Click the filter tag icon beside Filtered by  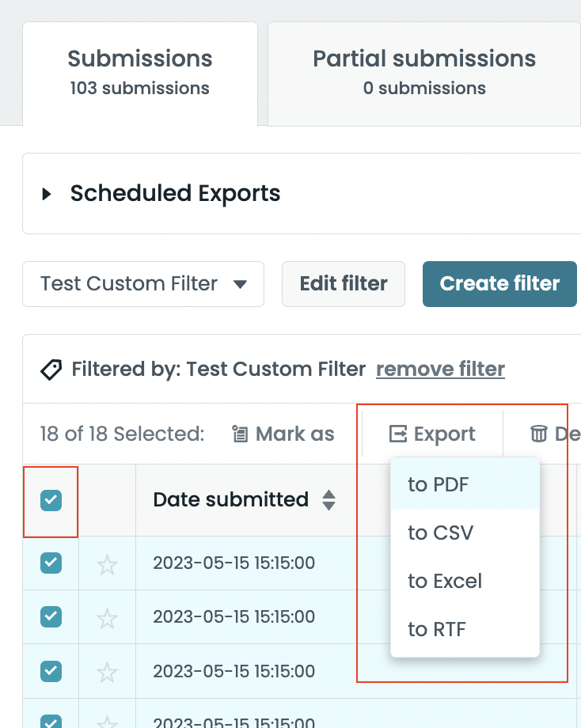click(x=51, y=369)
